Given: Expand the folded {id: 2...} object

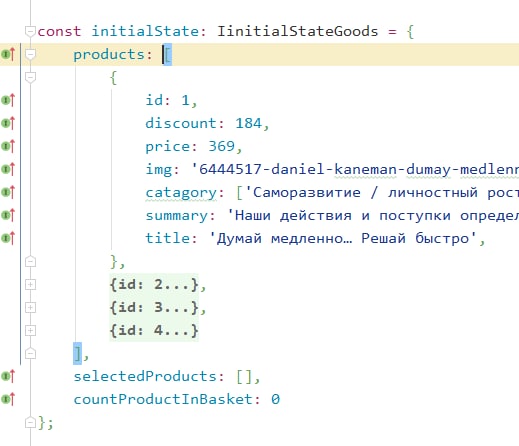Looking at the screenshot, I should (x=30, y=284).
